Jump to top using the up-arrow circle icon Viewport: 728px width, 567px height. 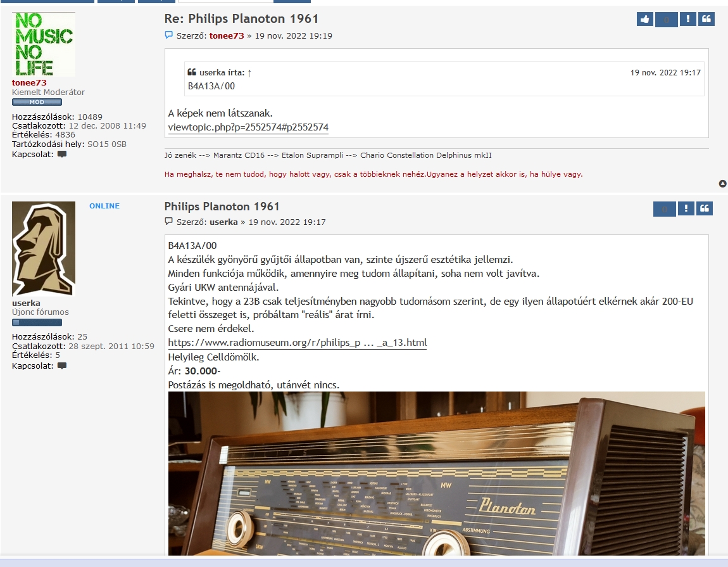[x=722, y=184]
